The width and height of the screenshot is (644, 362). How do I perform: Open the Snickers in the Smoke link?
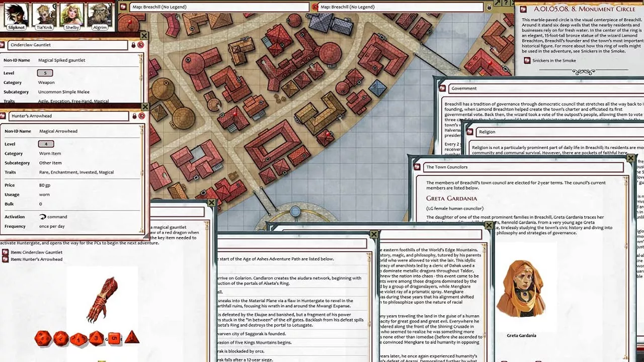(527, 60)
